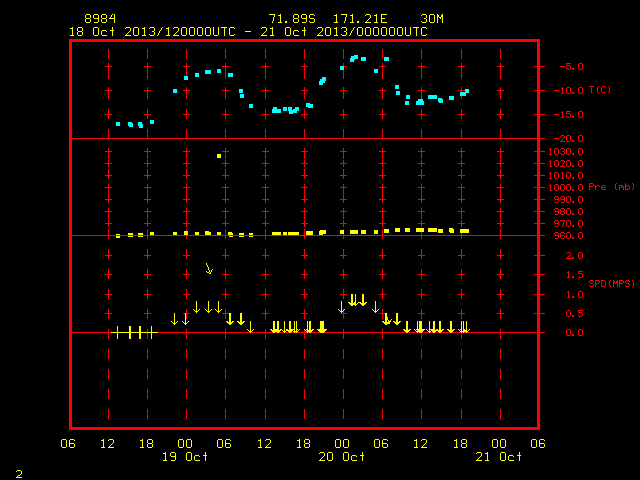Click the tilted wind arrow near 1.5 MPS
The height and width of the screenshot is (480, 640).
tap(209, 269)
